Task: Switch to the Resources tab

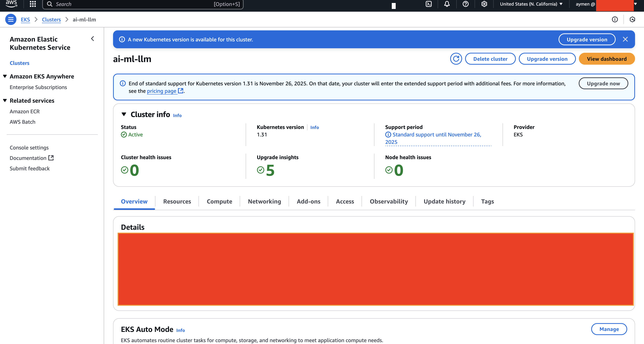Action: (x=177, y=201)
